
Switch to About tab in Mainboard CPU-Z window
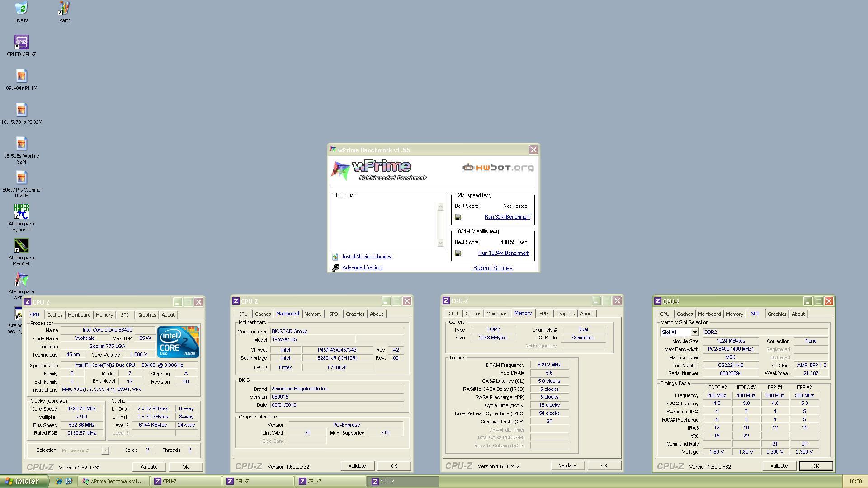coord(376,314)
